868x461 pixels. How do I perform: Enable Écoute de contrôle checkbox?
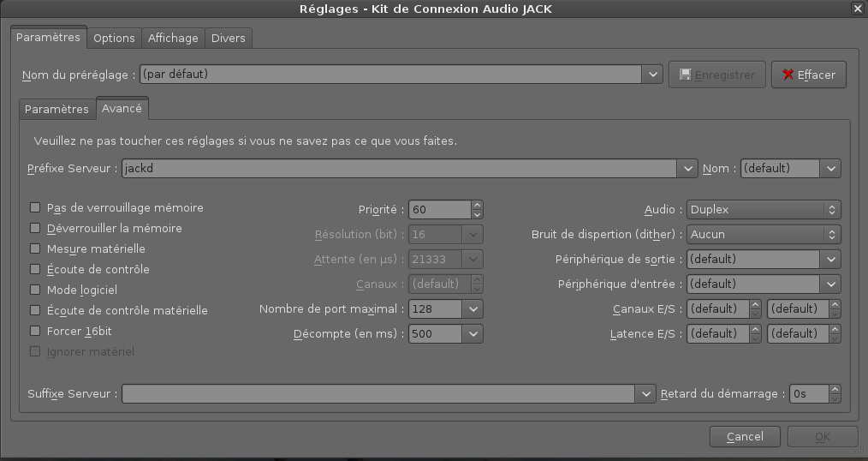(x=35, y=269)
